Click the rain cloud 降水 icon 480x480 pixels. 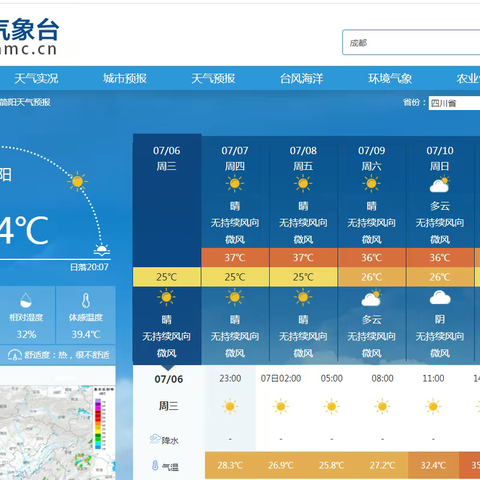(155, 439)
